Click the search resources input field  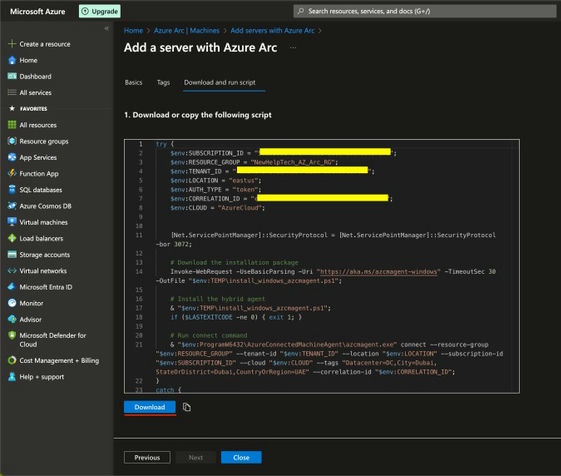click(x=425, y=11)
